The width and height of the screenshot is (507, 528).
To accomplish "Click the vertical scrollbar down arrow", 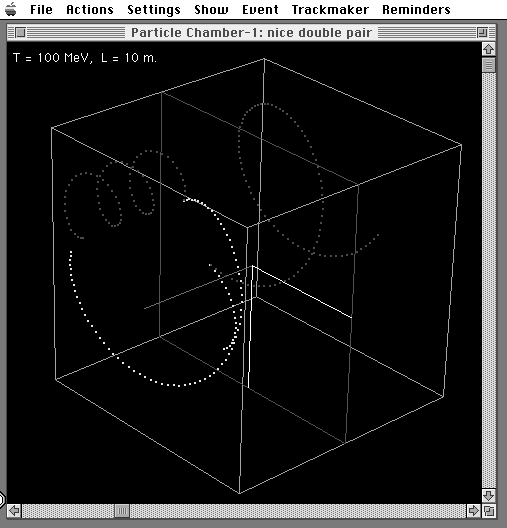I will [488, 496].
